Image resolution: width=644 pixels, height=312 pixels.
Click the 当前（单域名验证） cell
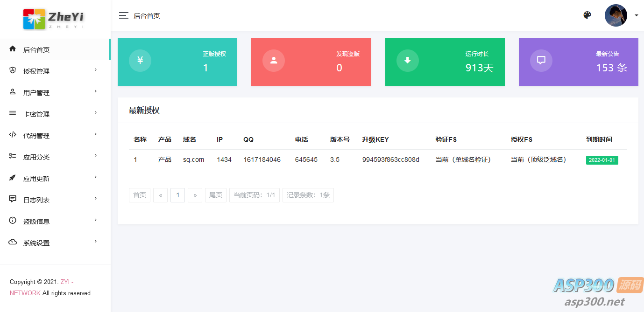click(x=463, y=159)
